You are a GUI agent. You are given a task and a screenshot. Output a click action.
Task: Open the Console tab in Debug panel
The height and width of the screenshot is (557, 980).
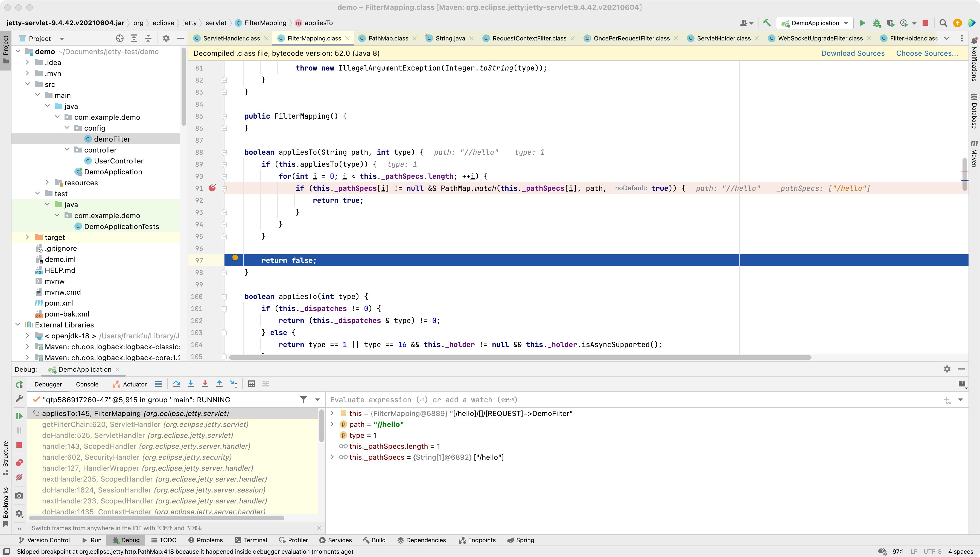(x=87, y=384)
